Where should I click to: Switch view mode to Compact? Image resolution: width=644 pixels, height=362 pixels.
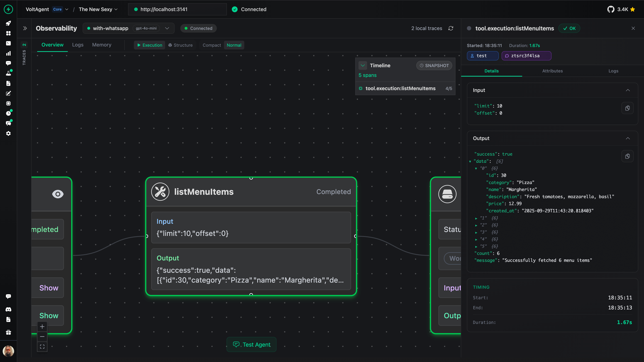[211, 45]
